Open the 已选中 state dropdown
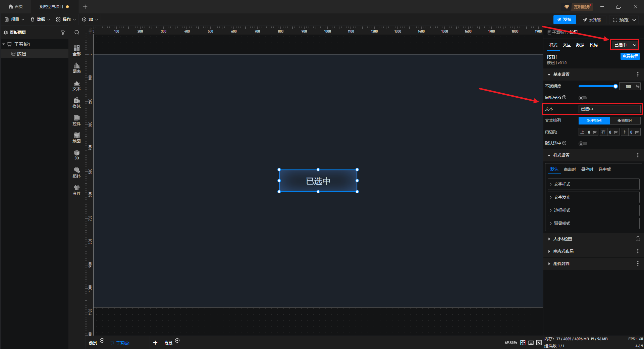Screen dimensions: 644x349 coord(625,45)
